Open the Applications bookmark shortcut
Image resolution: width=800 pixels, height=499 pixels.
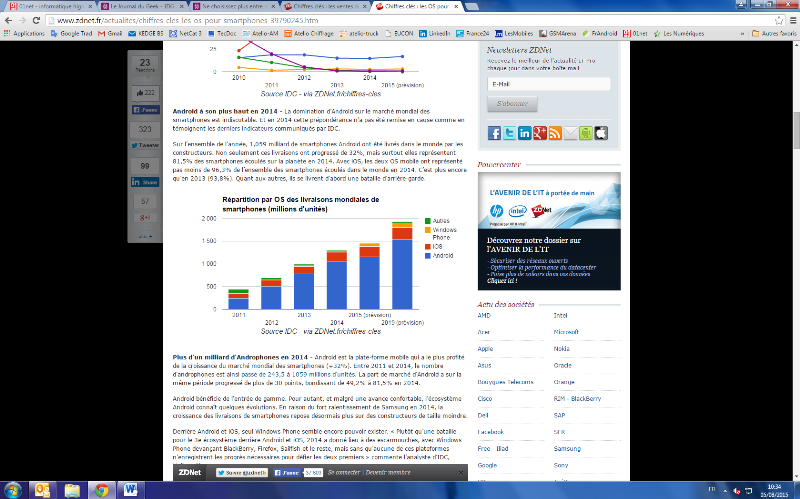[24, 34]
